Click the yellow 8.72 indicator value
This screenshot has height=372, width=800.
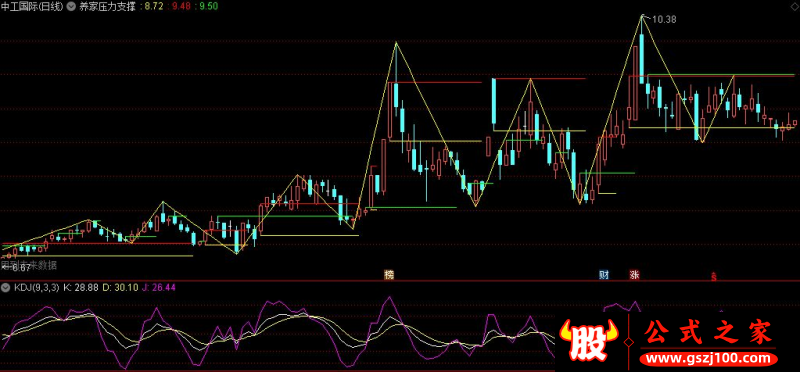click(x=155, y=7)
